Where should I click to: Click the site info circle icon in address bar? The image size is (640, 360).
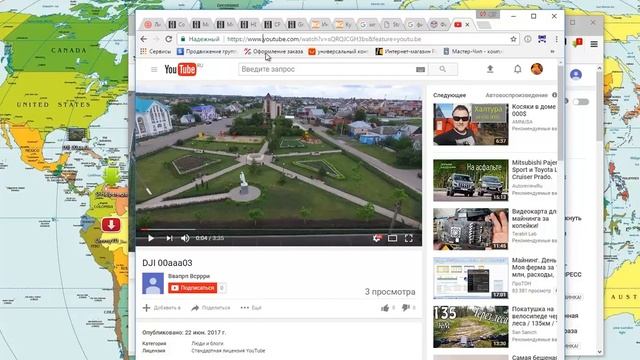click(x=528, y=39)
